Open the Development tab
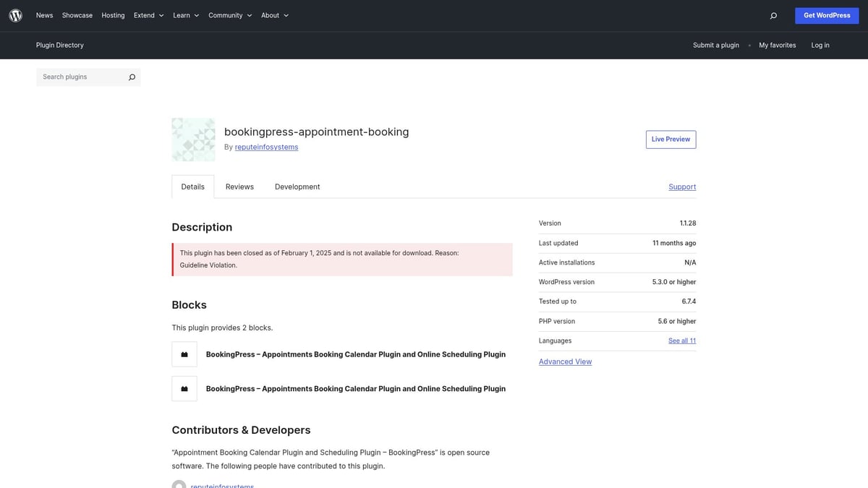 (297, 187)
